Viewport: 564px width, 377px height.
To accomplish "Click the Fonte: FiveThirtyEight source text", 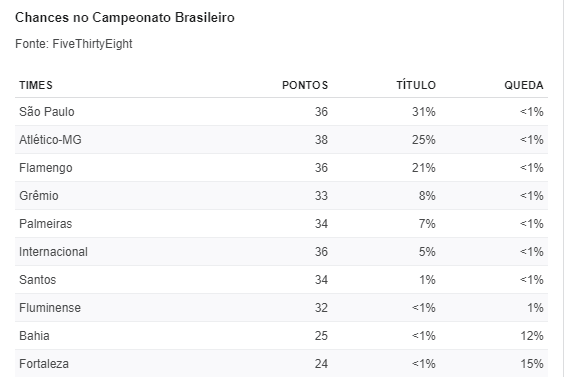I will point(74,44).
